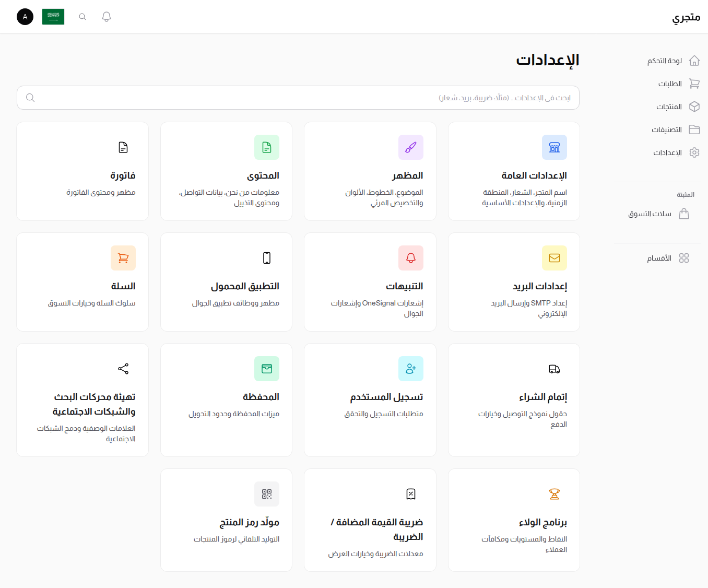Click the search magnifier in the top bar
708x588 pixels.
(x=82, y=16)
